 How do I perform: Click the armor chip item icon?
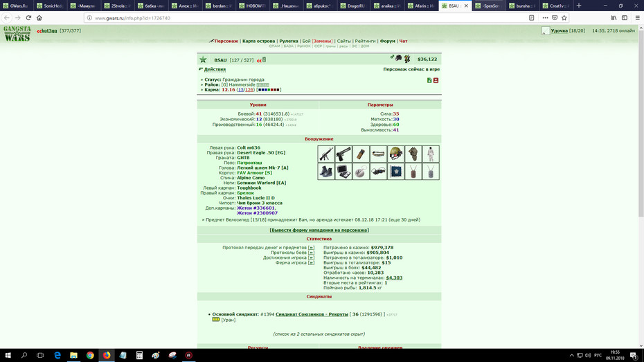pos(395,172)
